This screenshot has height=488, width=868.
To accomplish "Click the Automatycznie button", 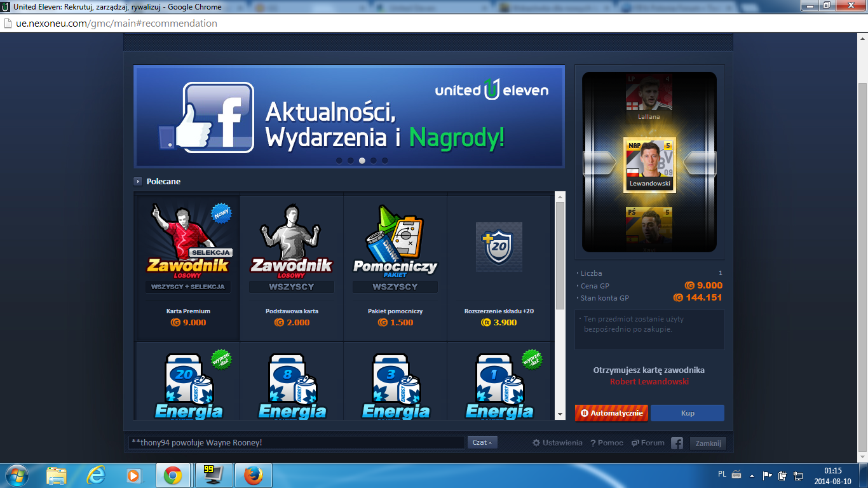I will tap(611, 413).
